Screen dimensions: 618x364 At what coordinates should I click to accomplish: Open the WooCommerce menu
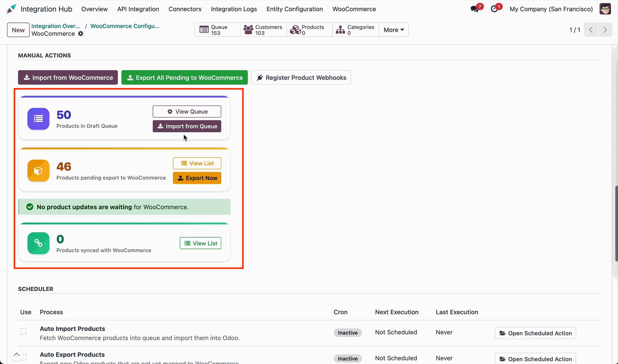[354, 9]
